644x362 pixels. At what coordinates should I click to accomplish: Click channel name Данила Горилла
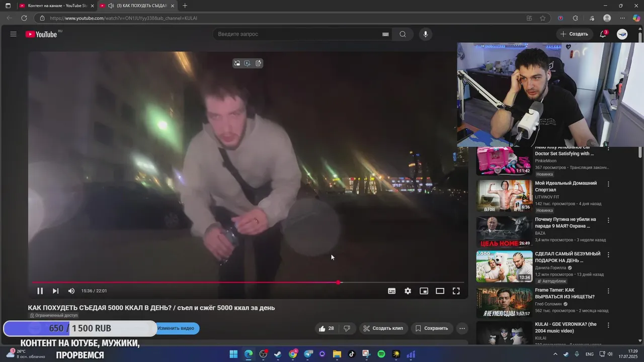coord(551,268)
